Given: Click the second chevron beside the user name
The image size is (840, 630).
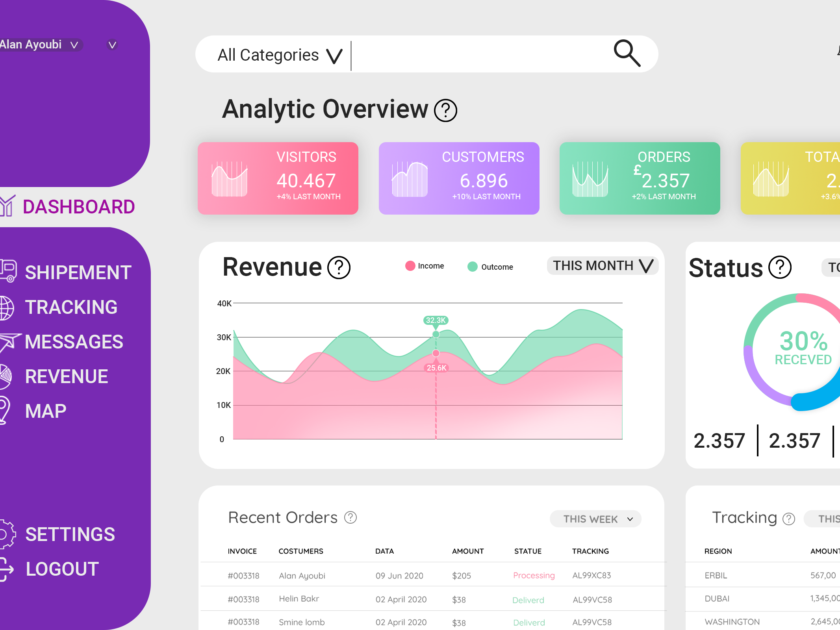Looking at the screenshot, I should coord(112,45).
